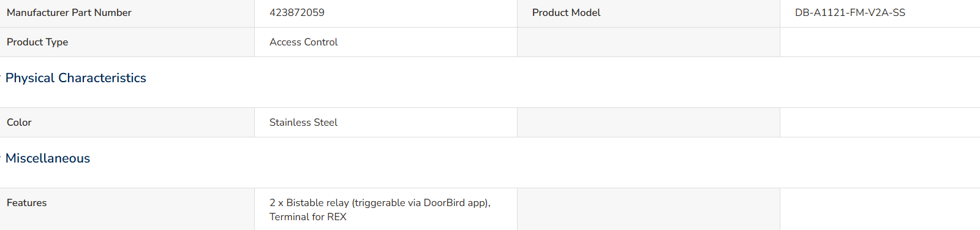Collapse the Miscellaneous section heading
Screen dimensions: 980x230
tap(48, 158)
